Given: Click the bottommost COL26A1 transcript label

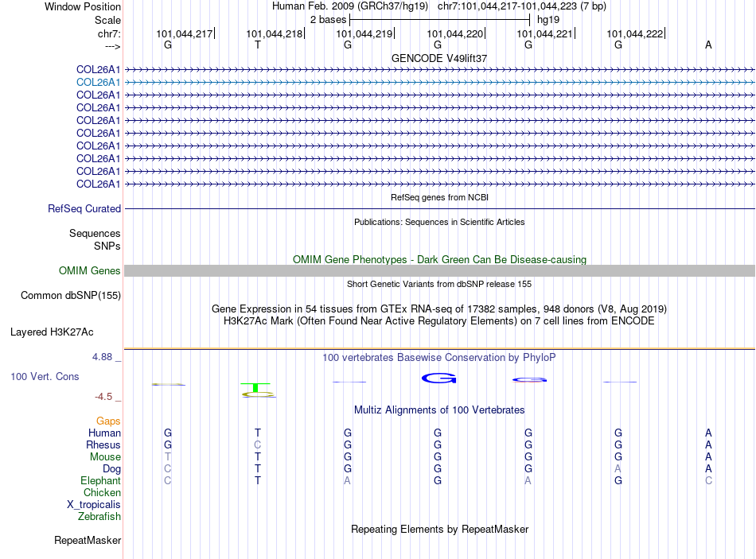Looking at the screenshot, I should coord(99,184).
